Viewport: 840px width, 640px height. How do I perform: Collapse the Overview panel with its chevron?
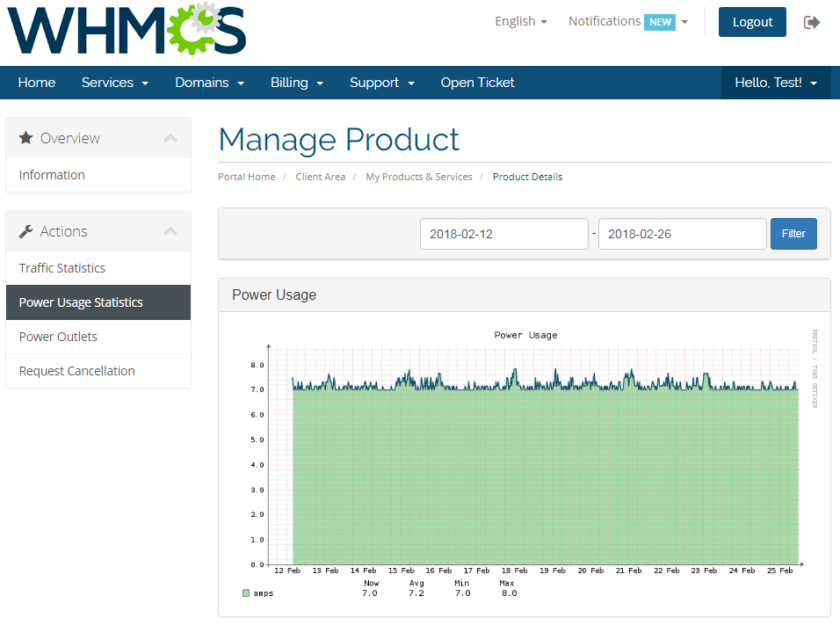tap(170, 138)
